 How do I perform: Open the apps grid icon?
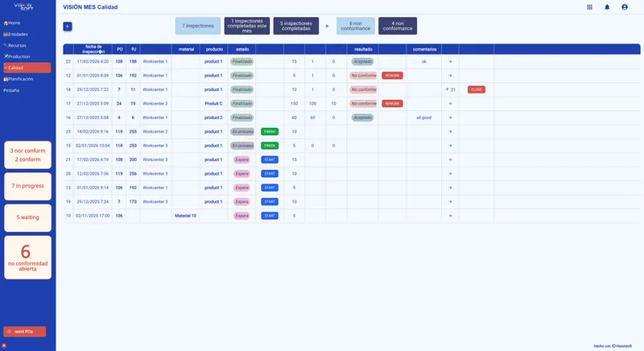click(589, 7)
